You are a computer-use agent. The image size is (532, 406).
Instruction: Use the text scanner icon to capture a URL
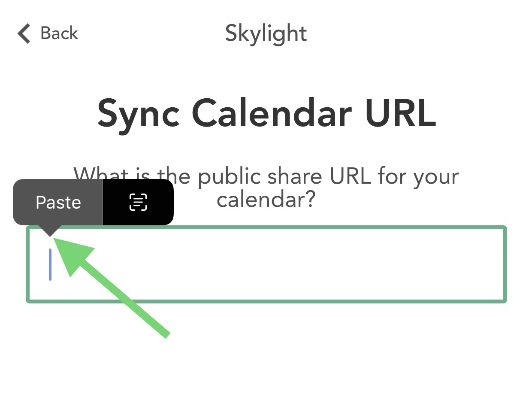point(138,202)
